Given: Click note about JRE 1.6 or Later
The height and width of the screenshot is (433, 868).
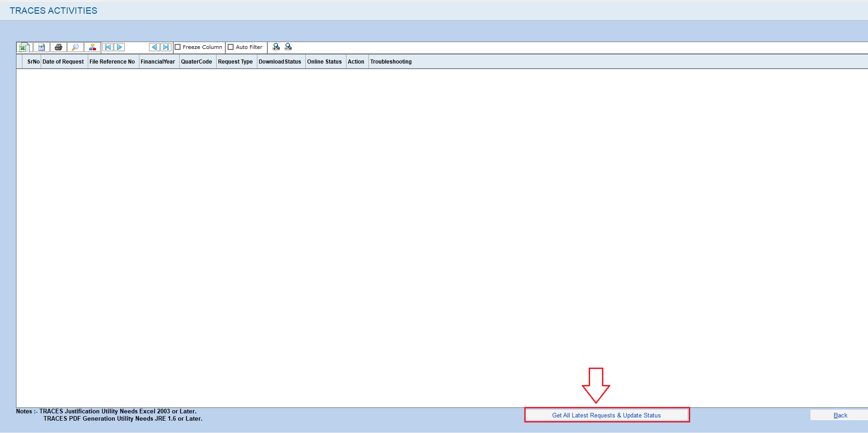Looking at the screenshot, I should pos(123,418).
